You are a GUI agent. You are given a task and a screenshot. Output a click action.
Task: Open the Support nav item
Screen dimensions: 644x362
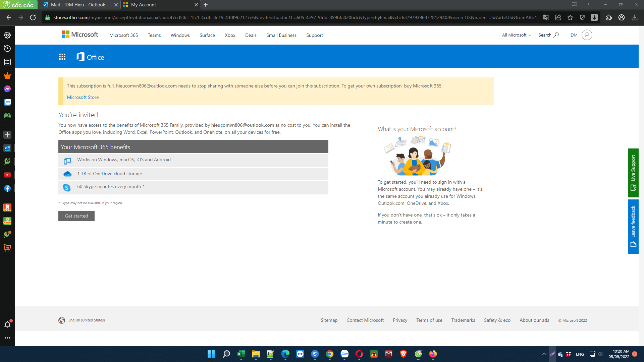coord(315,35)
